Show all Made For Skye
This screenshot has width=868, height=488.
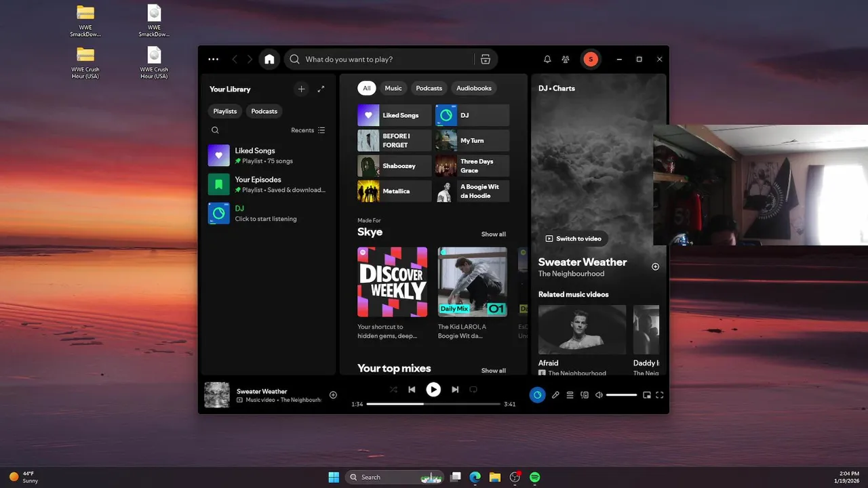point(494,235)
